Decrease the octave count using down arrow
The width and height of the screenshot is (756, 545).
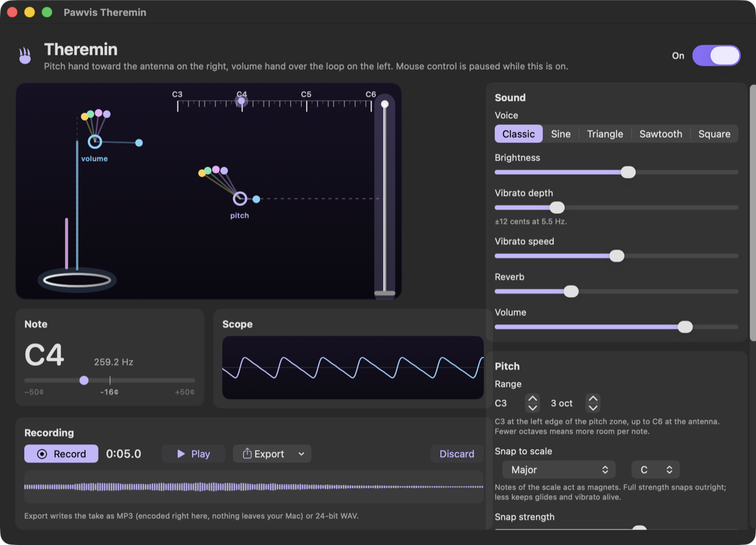593,407
